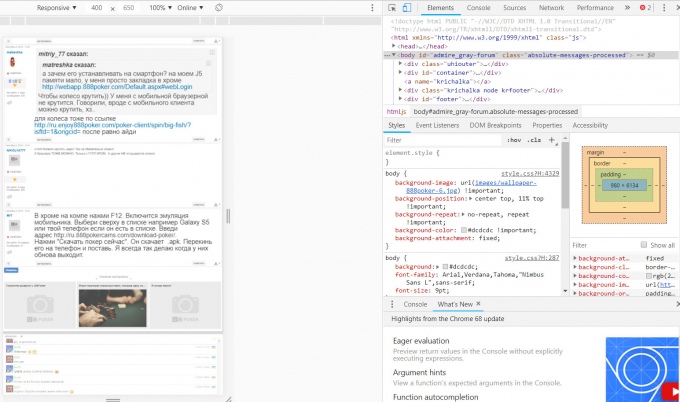This screenshot has height=402, width=680.
Task: Toggle the device toolbar icon
Action: [x=406, y=8]
